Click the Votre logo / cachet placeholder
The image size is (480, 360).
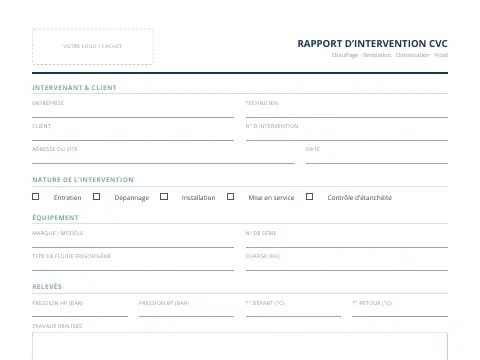click(x=93, y=46)
